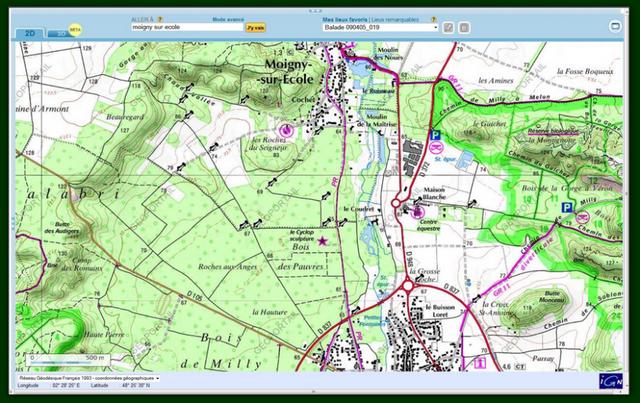The height and width of the screenshot is (403, 640).
Task: Click the yellow BETA badge
Action: point(75,30)
